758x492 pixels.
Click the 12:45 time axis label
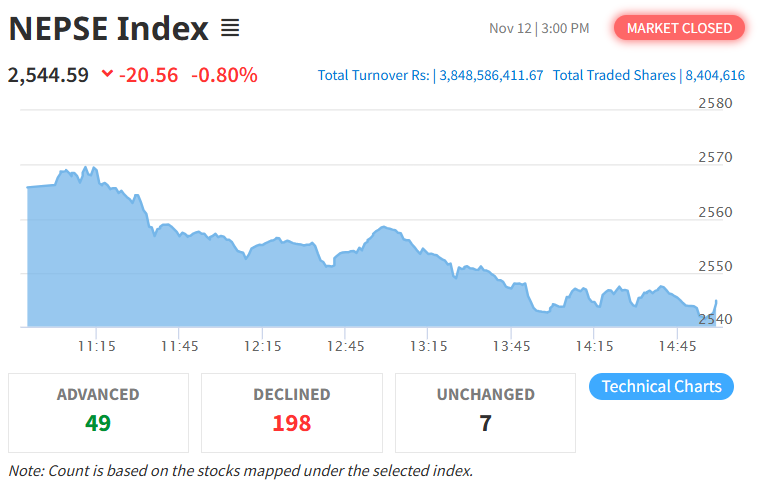[345, 346]
